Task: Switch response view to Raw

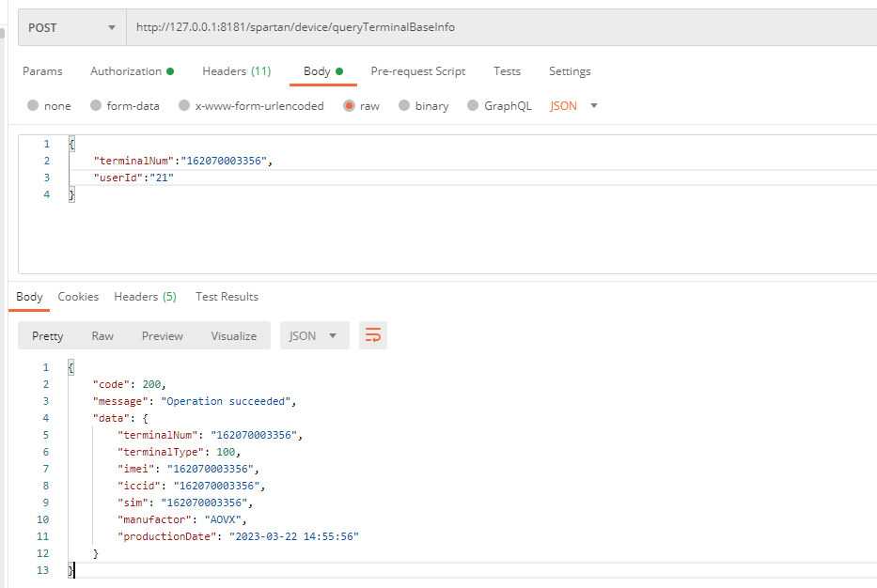Action: coord(102,335)
